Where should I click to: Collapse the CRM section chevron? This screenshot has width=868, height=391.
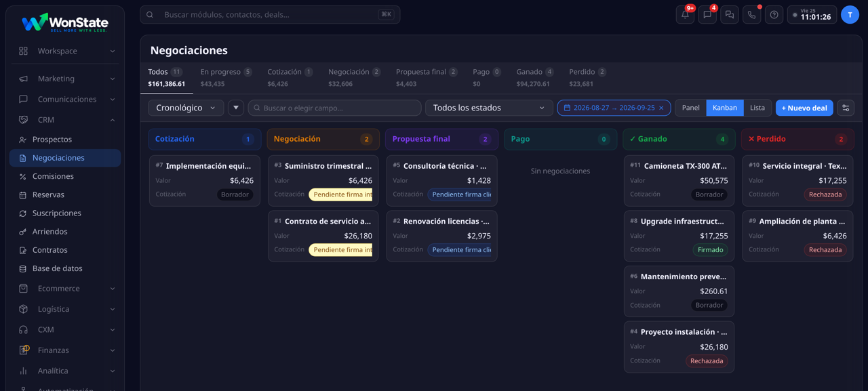(x=113, y=120)
